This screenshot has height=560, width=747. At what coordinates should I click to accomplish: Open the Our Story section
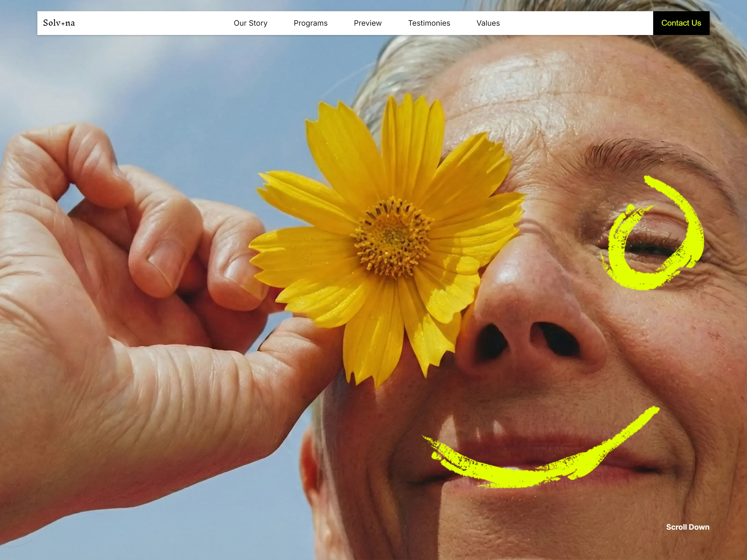point(250,23)
